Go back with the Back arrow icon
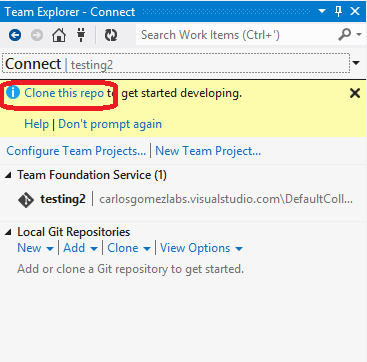This screenshot has width=367, height=362. 15,35
